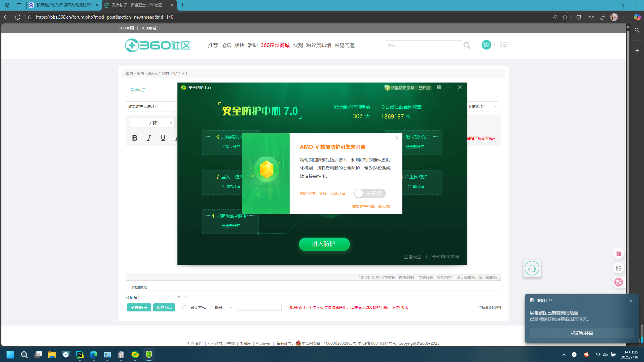
Task: Open the 问题反馈 category dropdown
Action: (x=482, y=106)
